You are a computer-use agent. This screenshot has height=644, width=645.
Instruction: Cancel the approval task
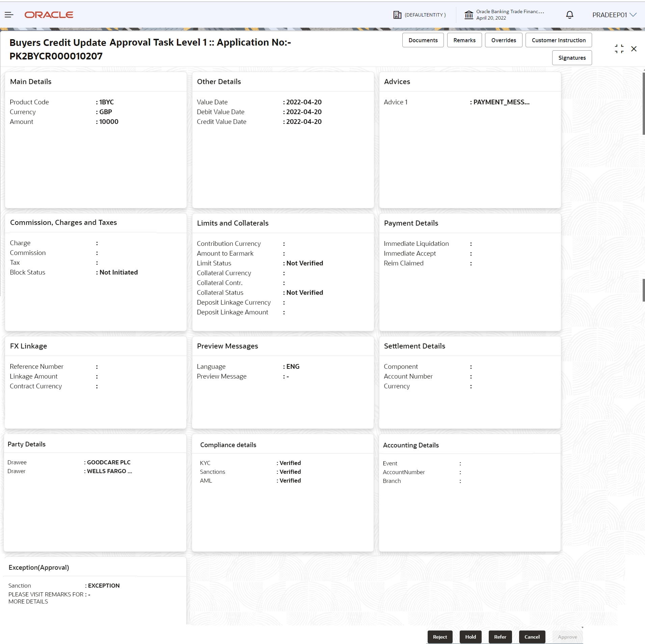pyautogui.click(x=532, y=637)
